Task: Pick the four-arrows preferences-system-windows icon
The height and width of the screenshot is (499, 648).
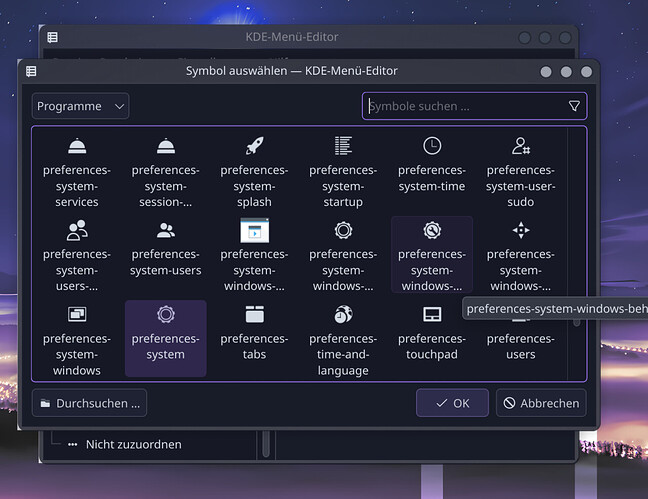Action: 521,230
